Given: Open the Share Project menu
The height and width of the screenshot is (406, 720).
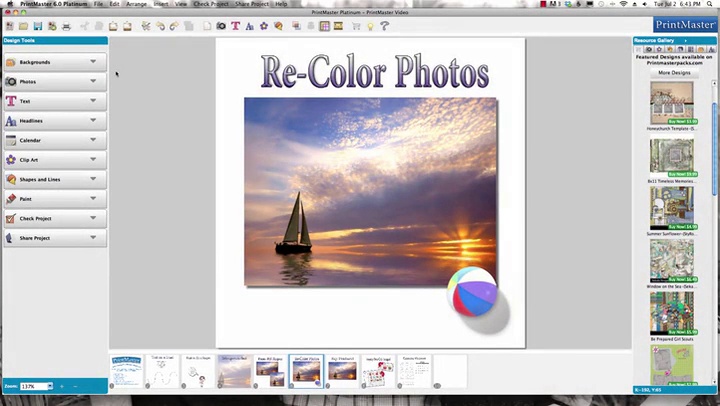Looking at the screenshot, I should click(253, 4).
